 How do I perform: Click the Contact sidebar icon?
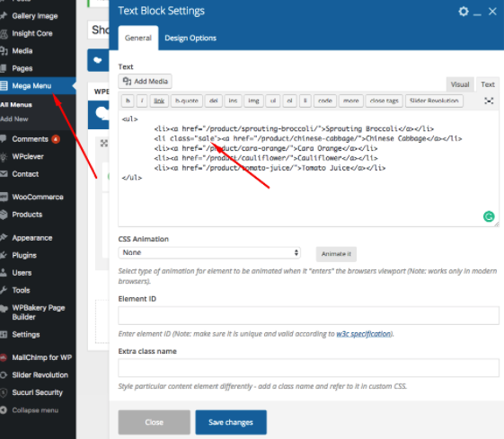pos(4,174)
